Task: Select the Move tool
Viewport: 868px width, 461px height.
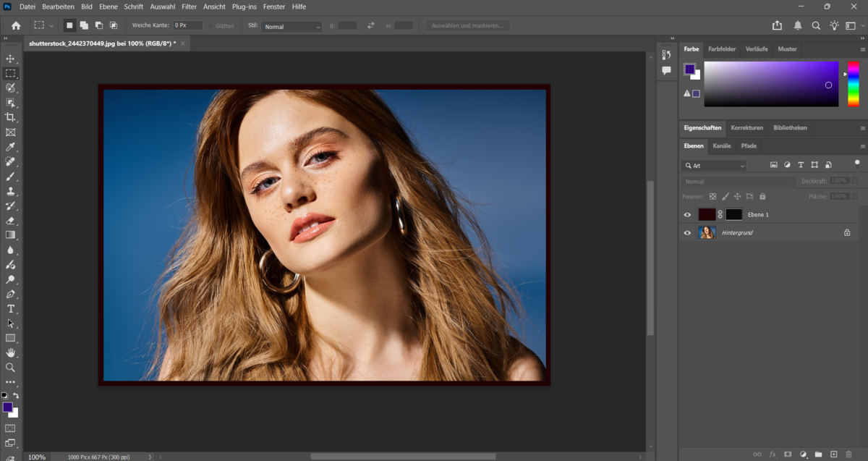Action: (10, 59)
